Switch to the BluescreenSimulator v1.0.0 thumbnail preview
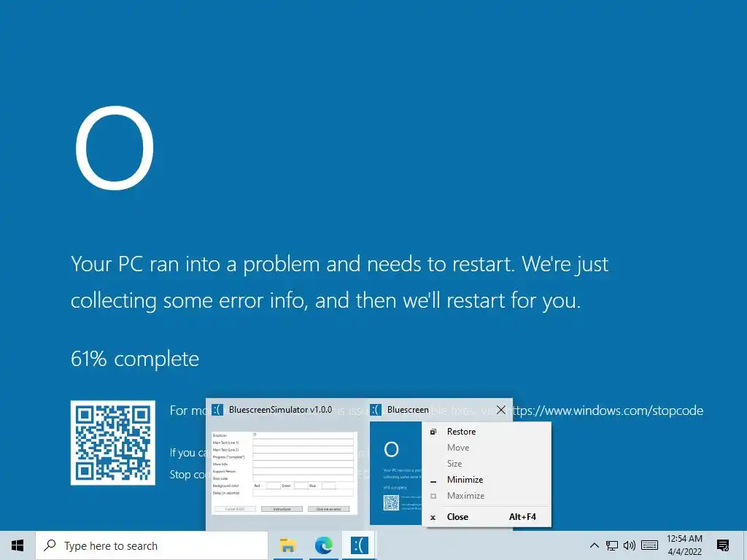Viewport: 747px width, 560px height. (x=285, y=472)
